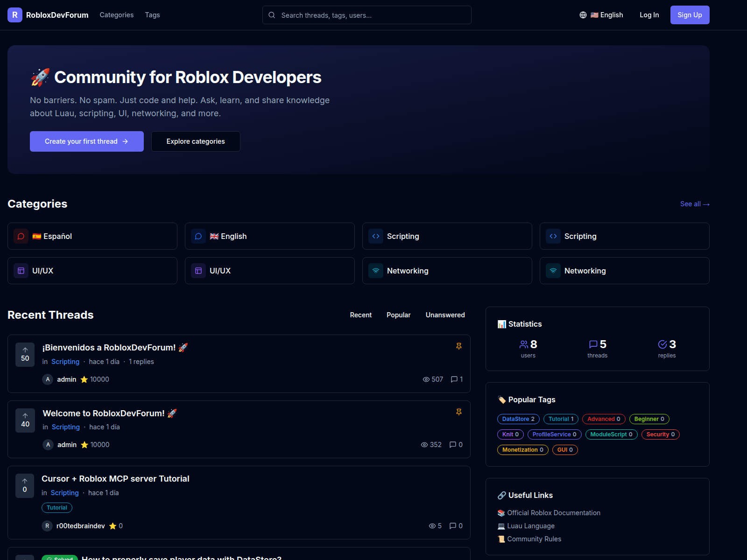Click the users icon in Statistics
Screen dimensions: 747x560
pyautogui.click(x=524, y=344)
